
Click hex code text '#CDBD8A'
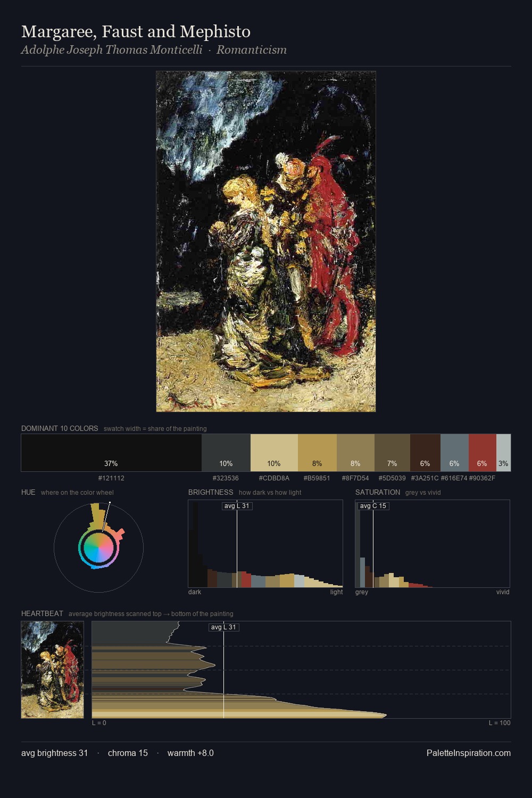pos(274,478)
